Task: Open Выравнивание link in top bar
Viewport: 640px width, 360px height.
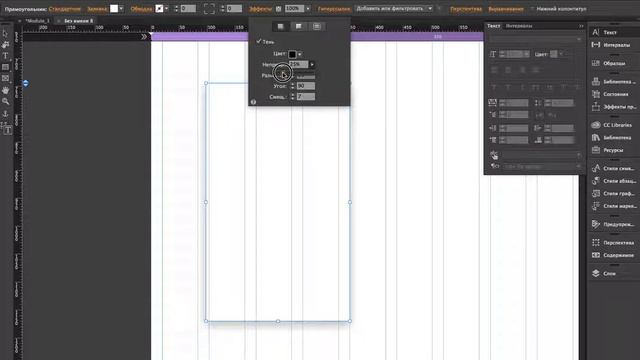Action: click(506, 9)
